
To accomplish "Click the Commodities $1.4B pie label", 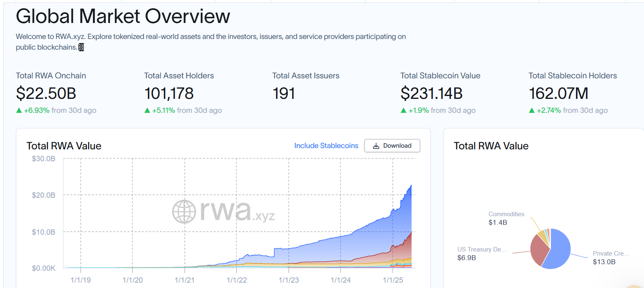I will click(506, 218).
